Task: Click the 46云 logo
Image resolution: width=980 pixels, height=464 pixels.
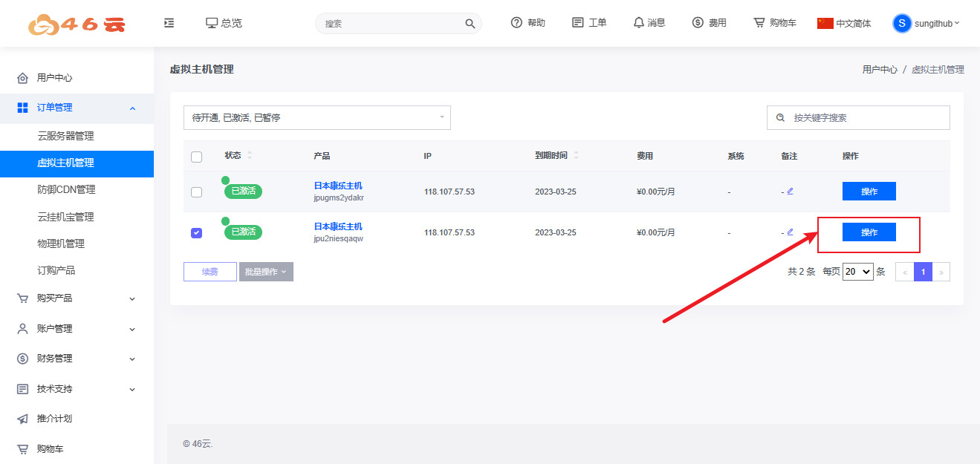Action: click(77, 24)
